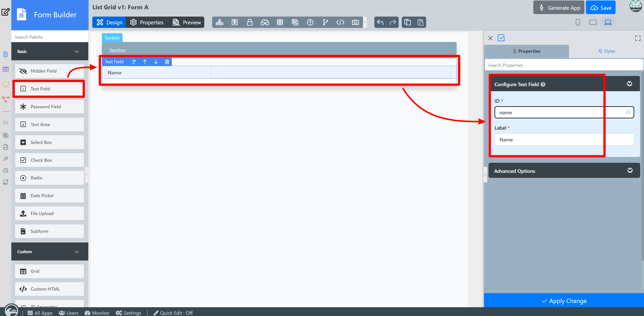Collapse the Basic palette section
644x316 pixels.
(x=76, y=51)
